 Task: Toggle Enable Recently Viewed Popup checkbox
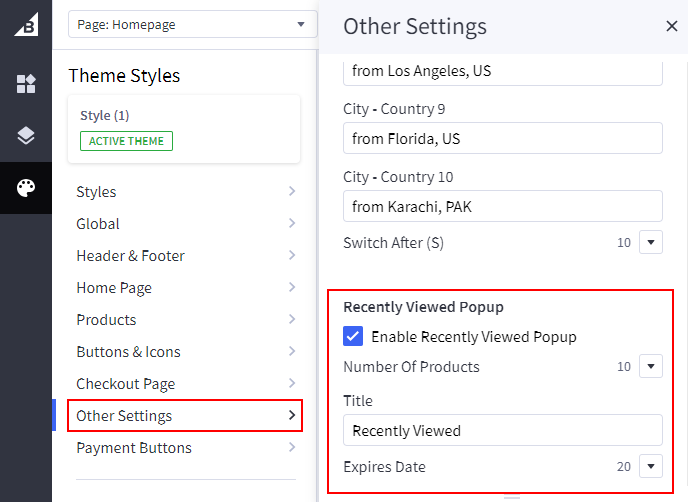coord(353,337)
